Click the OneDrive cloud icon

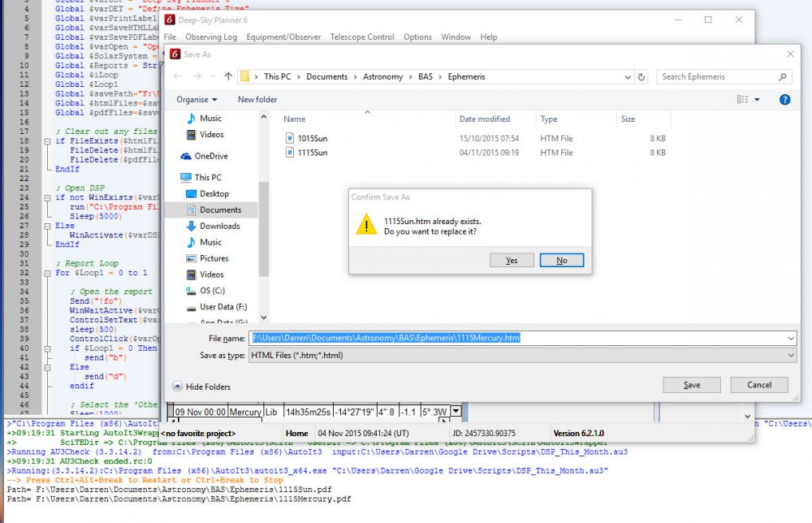(186, 156)
